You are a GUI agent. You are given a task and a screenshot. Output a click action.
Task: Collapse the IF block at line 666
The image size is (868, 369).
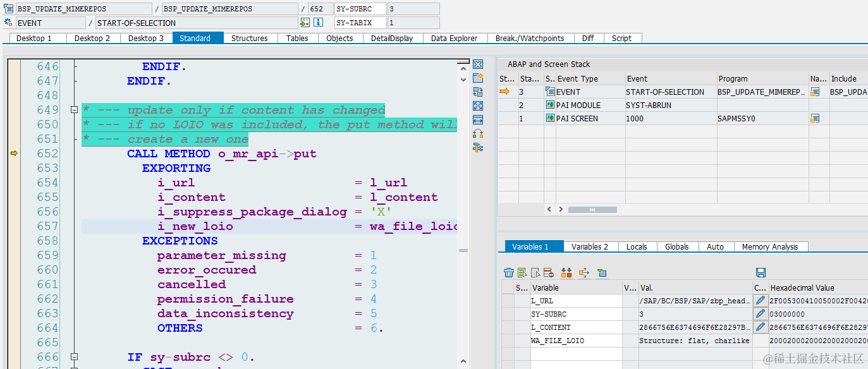pos(74,357)
